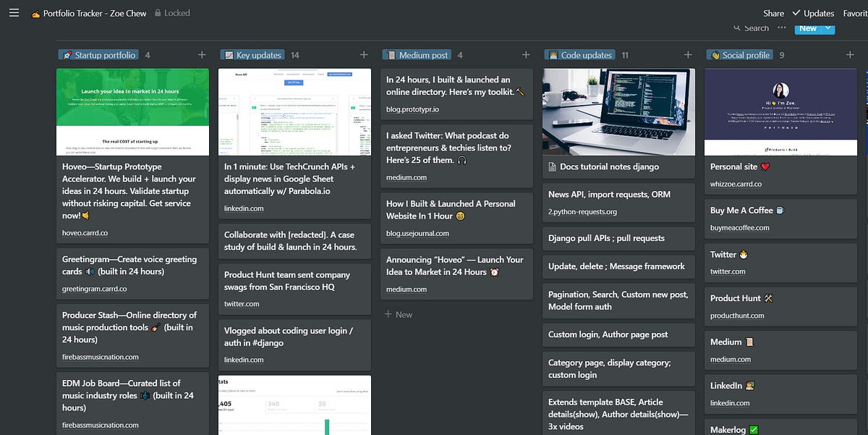Open the Greetingram voice greeting cards card
The image size is (868, 435).
132,273
